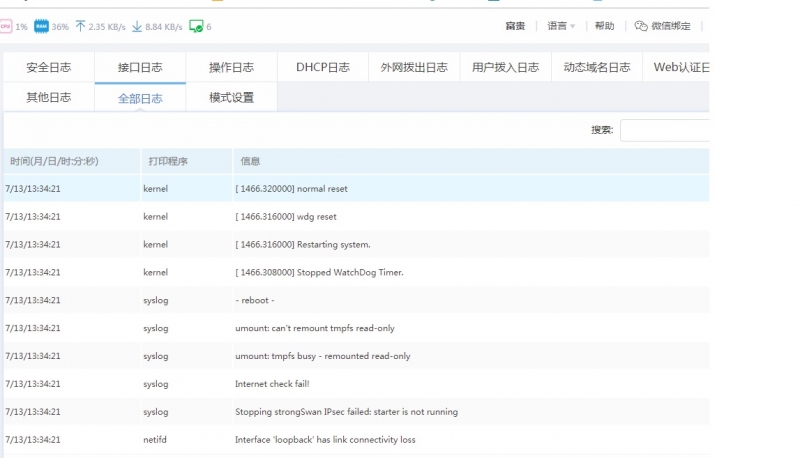This screenshot has width=800, height=458.
Task: Switch to the 接口日志 tab
Action: click(140, 67)
